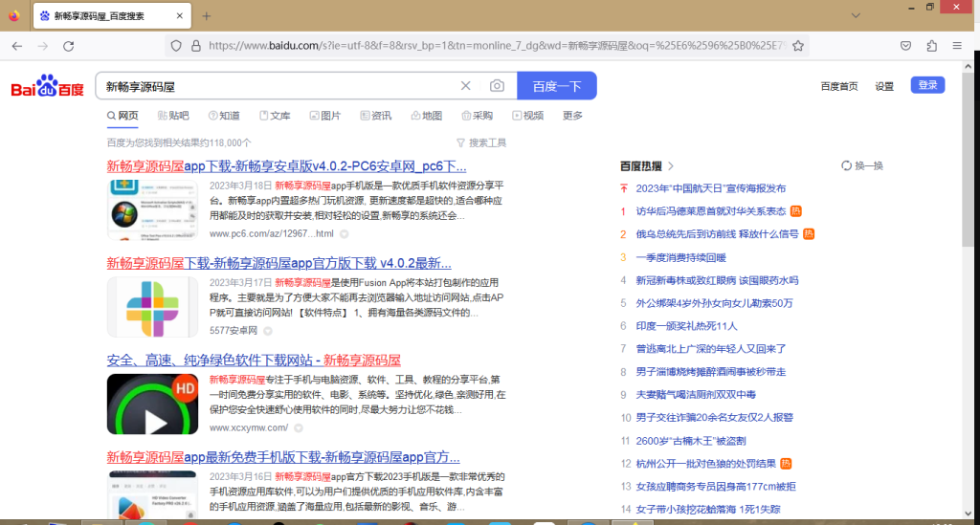This screenshot has width=980, height=525.
Task: Open hot topic 一季度消费持续回暖
Action: [x=680, y=257]
